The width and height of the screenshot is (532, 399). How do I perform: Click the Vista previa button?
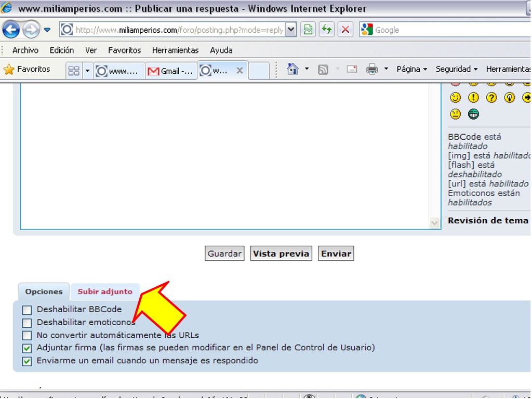(281, 254)
